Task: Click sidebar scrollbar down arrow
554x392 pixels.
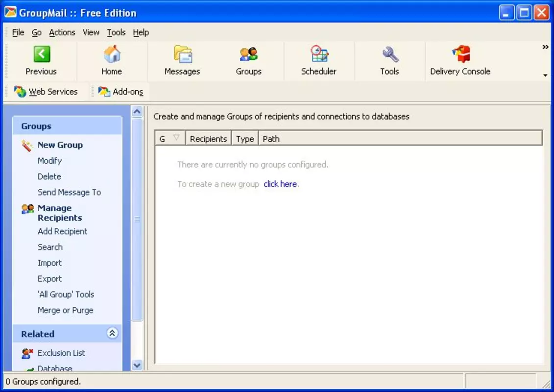Action: pyautogui.click(x=137, y=365)
